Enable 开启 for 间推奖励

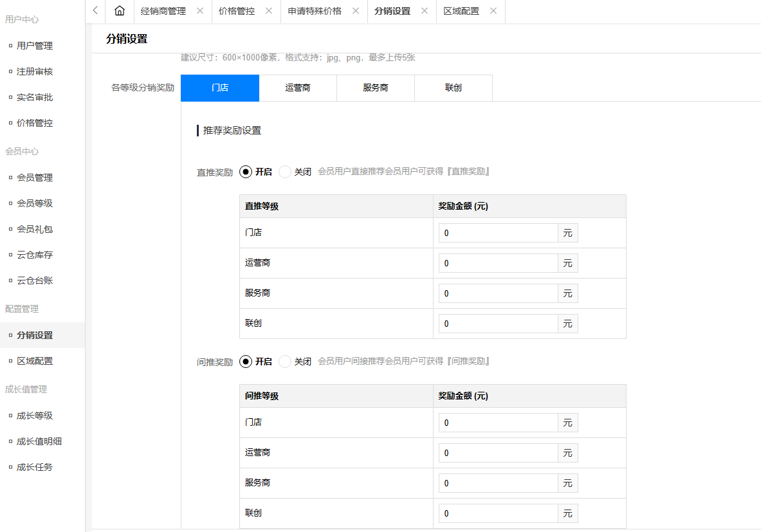(246, 361)
